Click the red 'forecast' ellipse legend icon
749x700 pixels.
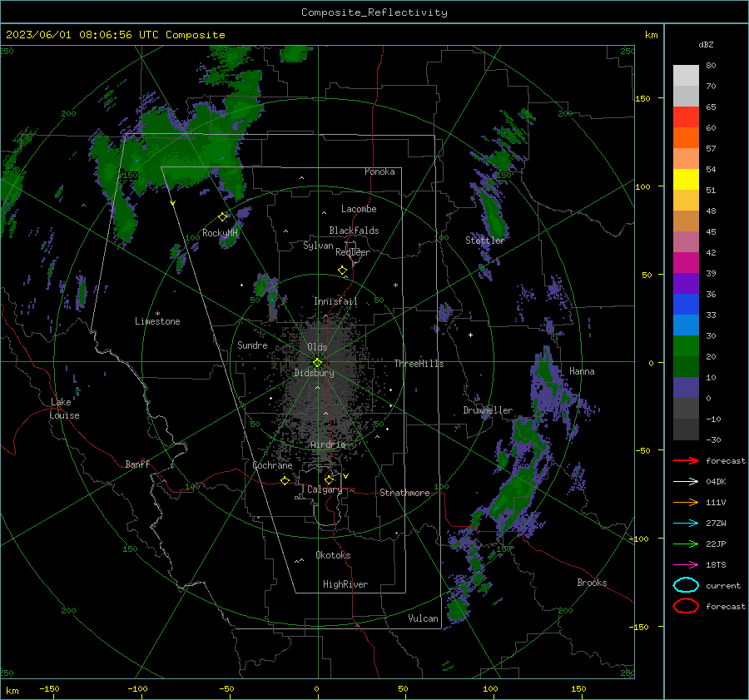tap(686, 606)
